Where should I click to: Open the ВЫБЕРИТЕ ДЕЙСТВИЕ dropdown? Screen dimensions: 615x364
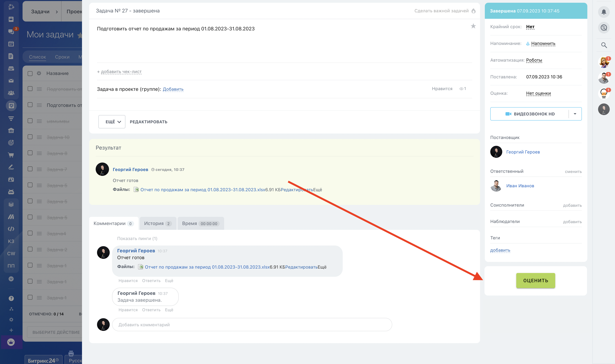click(56, 332)
